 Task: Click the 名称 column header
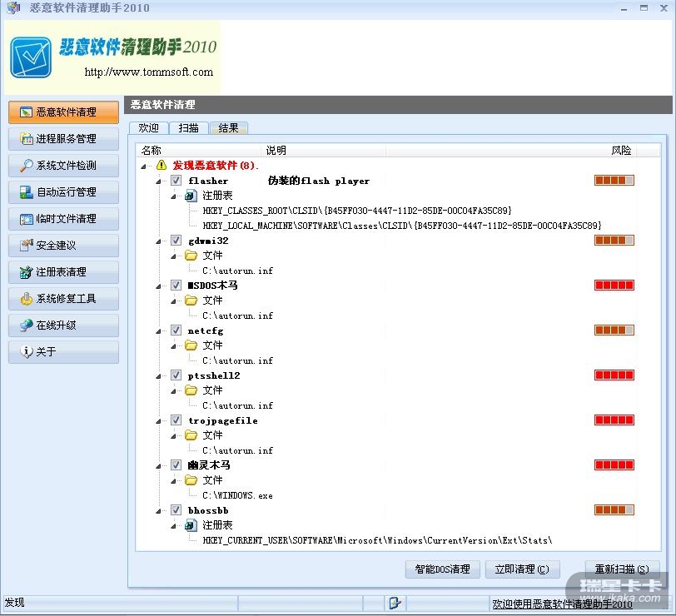198,151
